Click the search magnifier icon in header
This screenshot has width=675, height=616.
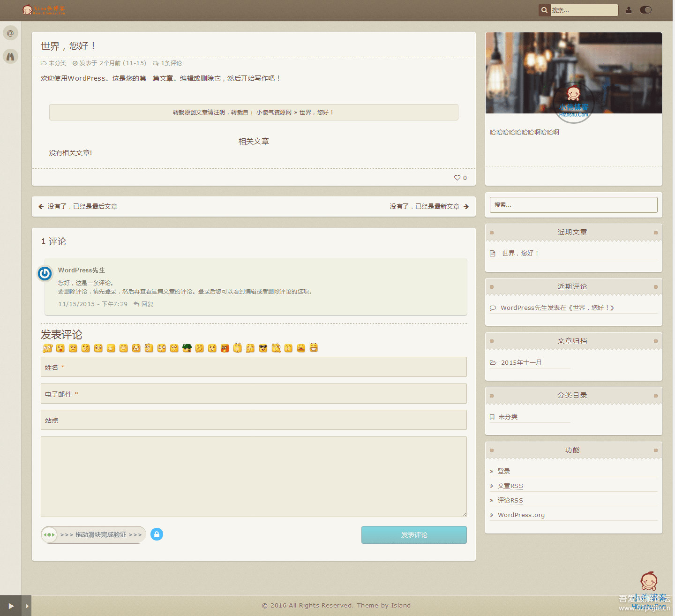coord(544,10)
